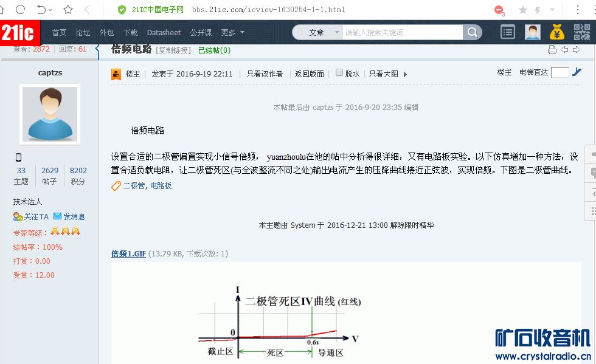Click the gray favorites star icon
Image resolution: width=596 pixels, height=364 pixels.
(x=523, y=10)
